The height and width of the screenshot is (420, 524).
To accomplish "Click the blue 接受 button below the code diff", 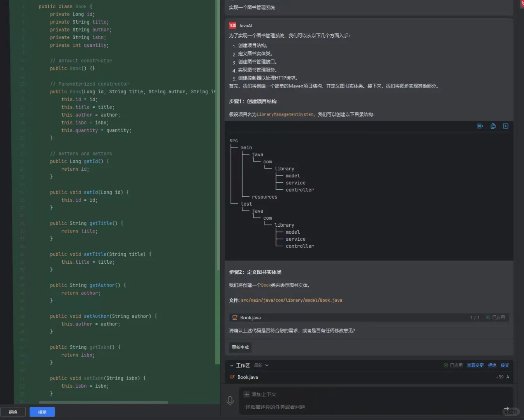I will 42,412.
